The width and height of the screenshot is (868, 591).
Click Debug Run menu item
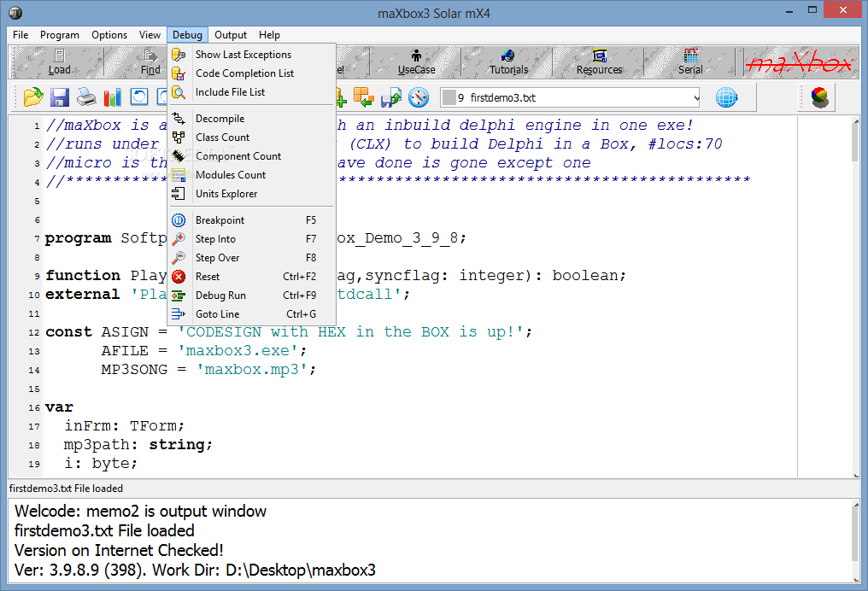tap(220, 295)
